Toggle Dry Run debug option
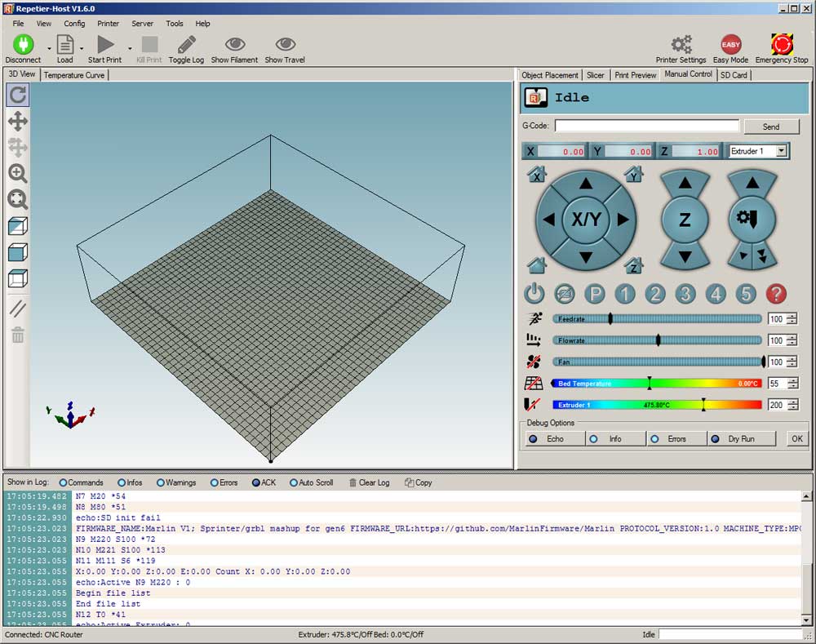The height and width of the screenshot is (644, 816). [x=741, y=439]
